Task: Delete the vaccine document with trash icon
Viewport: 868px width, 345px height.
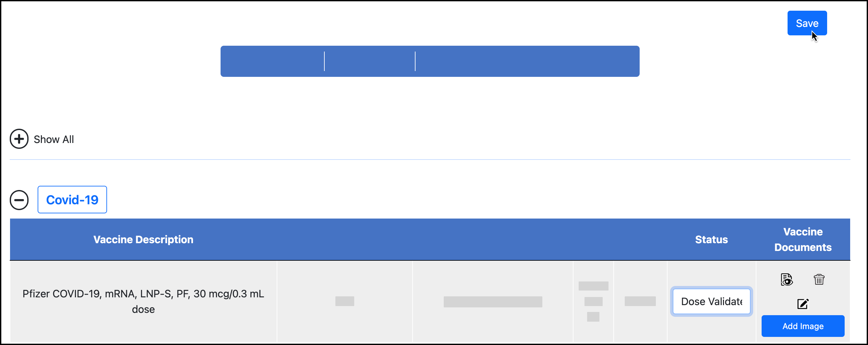Action: click(819, 280)
